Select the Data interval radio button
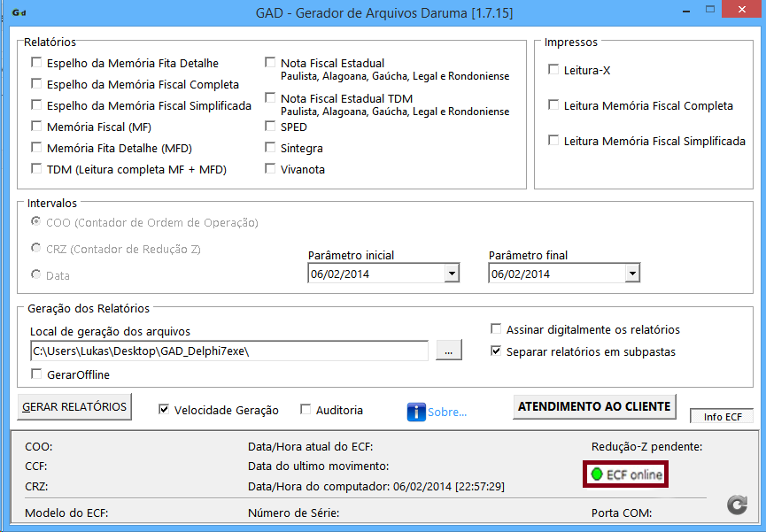 [x=35, y=274]
